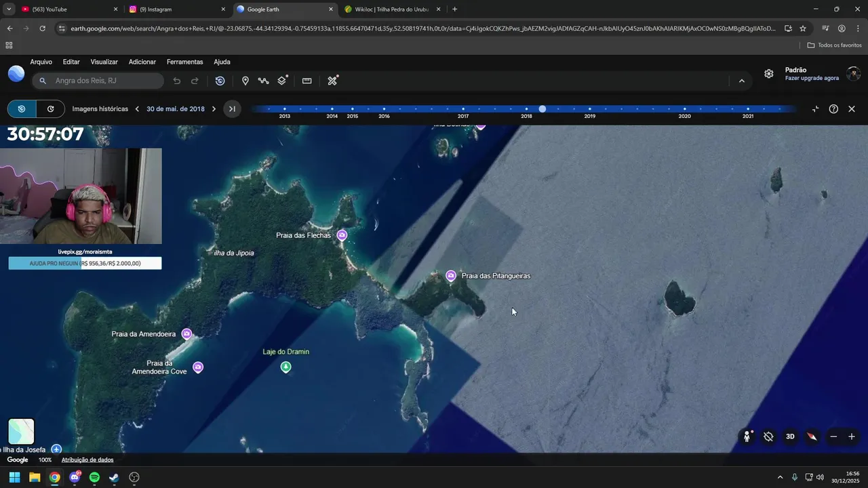Open the tab search dropdown arrow
Screen dimensions: 868x488
coord(9,9)
